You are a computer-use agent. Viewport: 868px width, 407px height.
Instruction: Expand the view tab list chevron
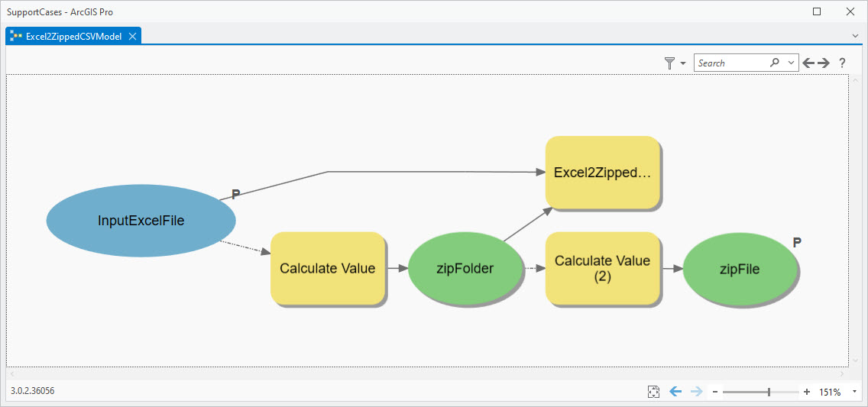855,36
